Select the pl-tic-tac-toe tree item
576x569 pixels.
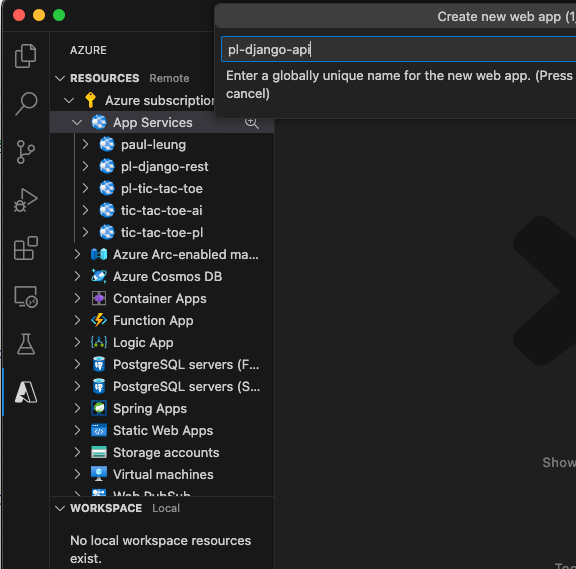pos(162,188)
